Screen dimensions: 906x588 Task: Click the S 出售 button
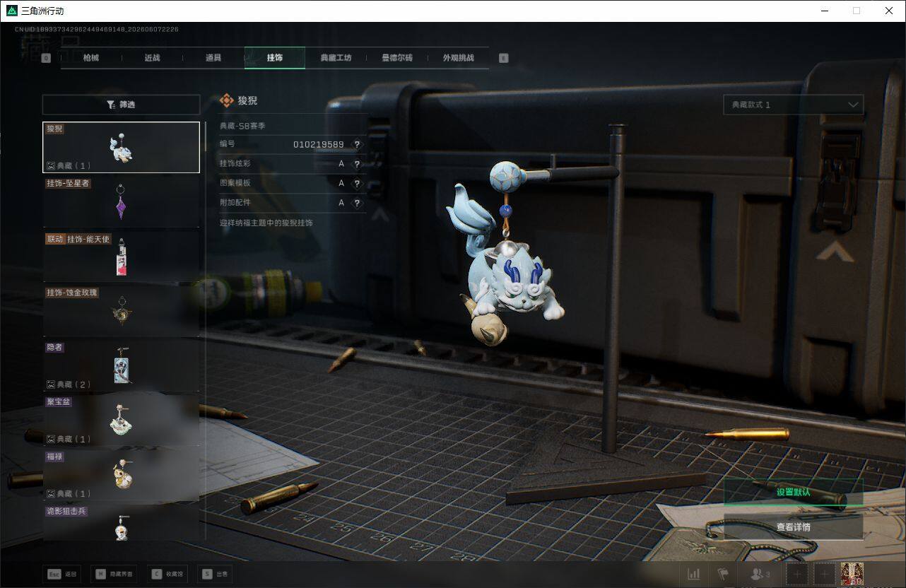(x=215, y=575)
